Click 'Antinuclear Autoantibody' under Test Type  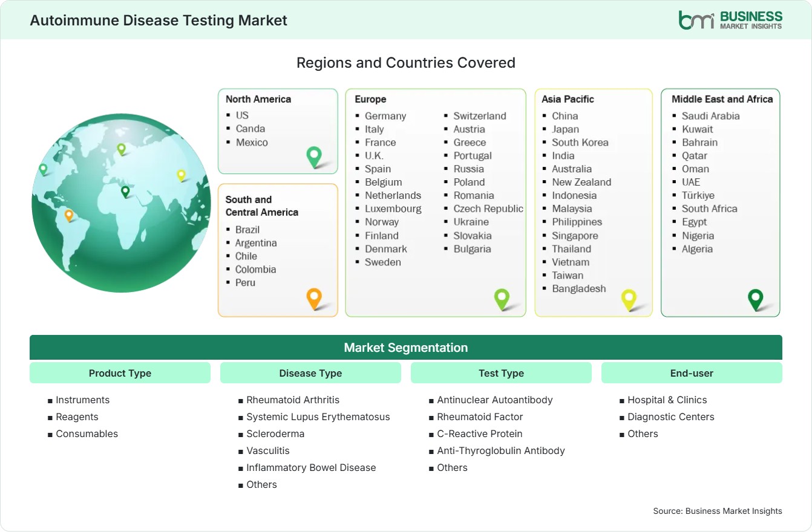click(495, 400)
